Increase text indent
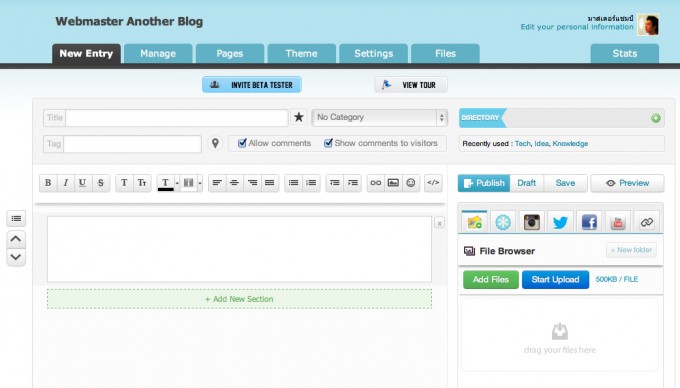680x388 pixels. click(353, 183)
